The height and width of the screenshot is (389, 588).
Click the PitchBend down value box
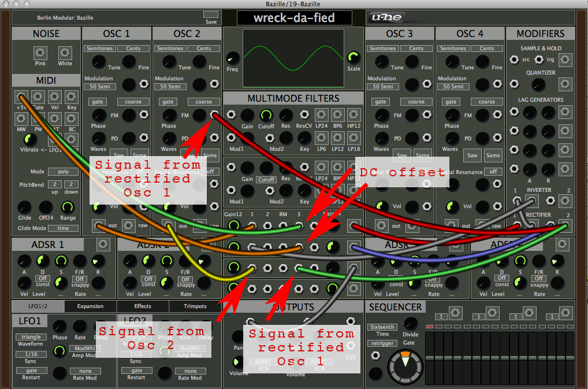click(71, 184)
